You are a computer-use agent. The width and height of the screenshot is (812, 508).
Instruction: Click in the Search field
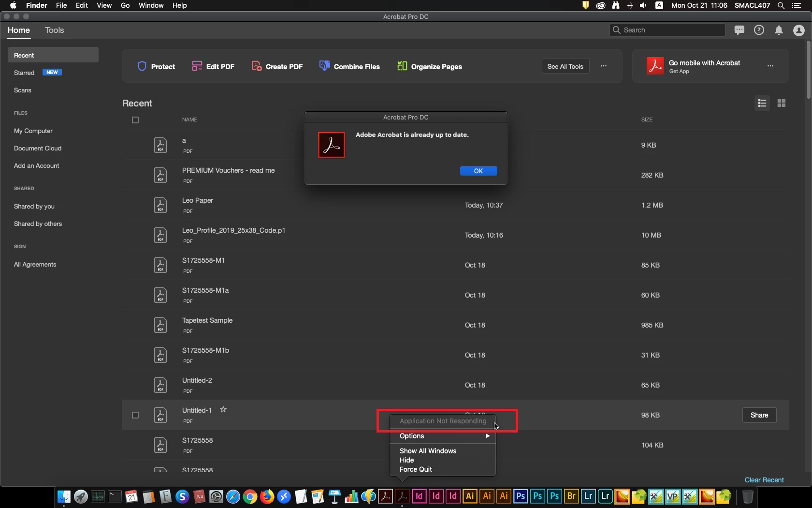[667, 30]
